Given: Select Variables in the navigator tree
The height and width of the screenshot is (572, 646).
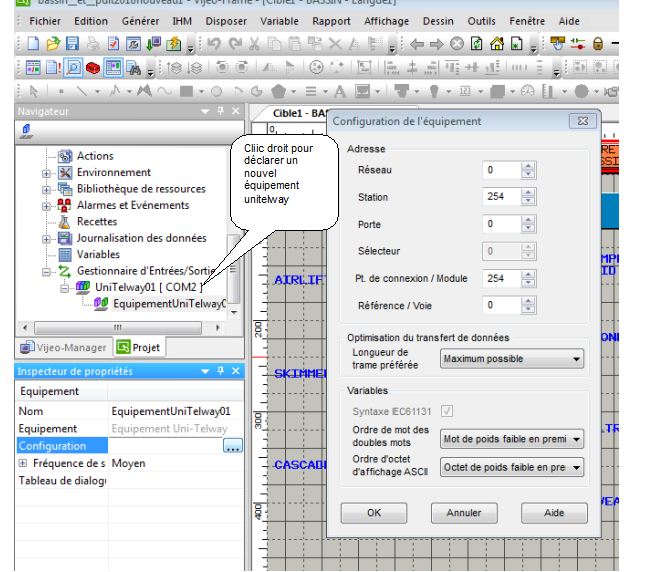Looking at the screenshot, I should (98, 254).
